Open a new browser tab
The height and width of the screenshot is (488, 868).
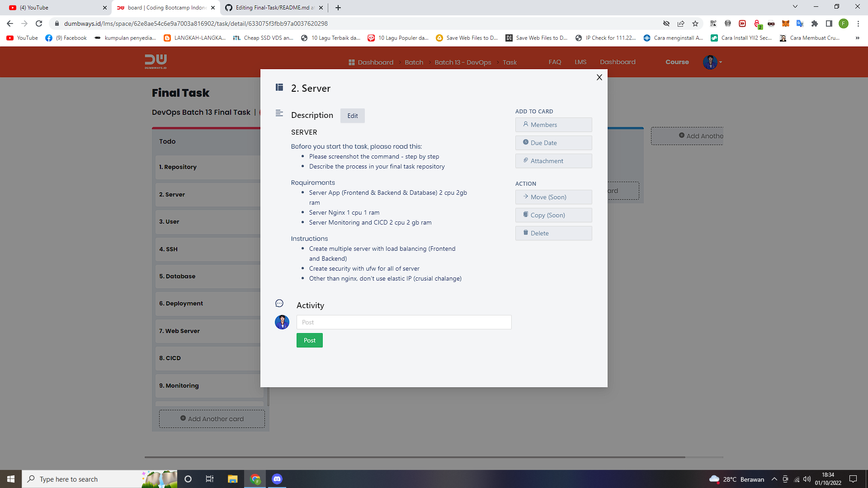click(338, 8)
